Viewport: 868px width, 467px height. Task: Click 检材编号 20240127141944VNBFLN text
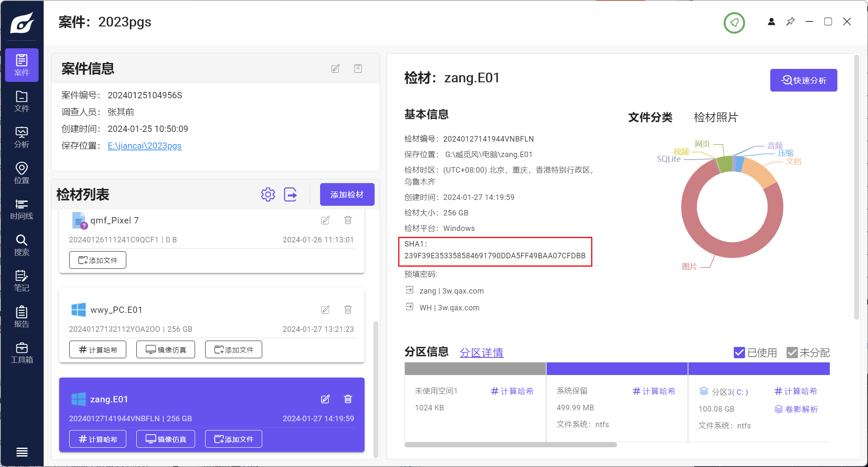tap(469, 139)
